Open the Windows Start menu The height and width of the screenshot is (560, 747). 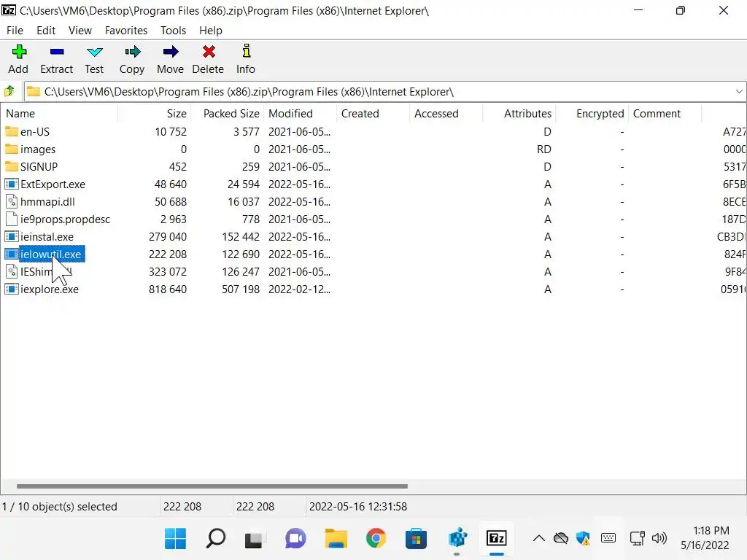pyautogui.click(x=175, y=539)
